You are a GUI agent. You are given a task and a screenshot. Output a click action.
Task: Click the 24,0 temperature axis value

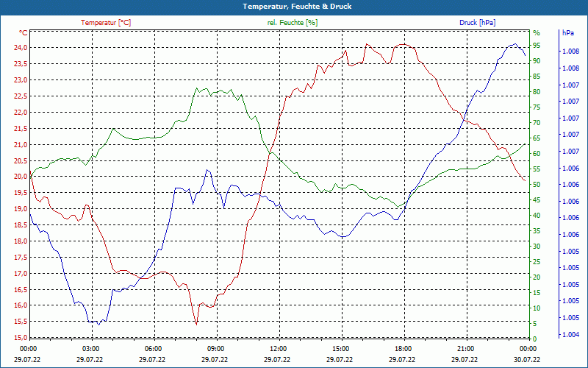[x=21, y=48]
